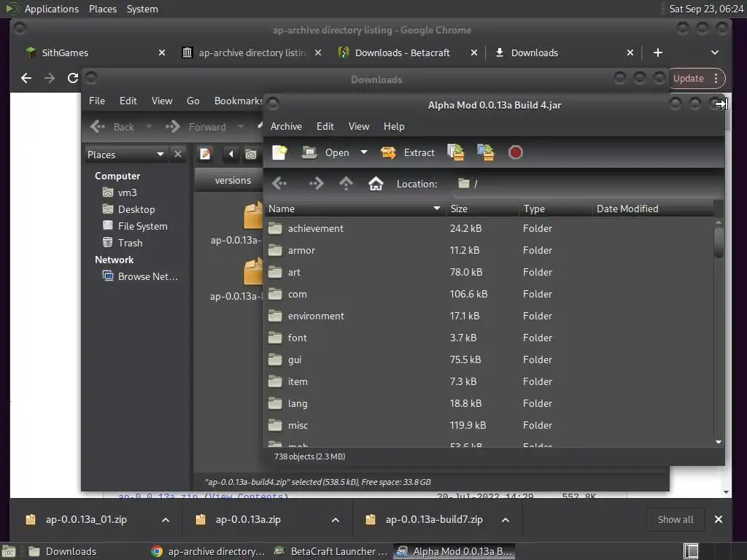
Task: Expand options for ap-0.0.13a_01.zip download
Action: point(166,519)
